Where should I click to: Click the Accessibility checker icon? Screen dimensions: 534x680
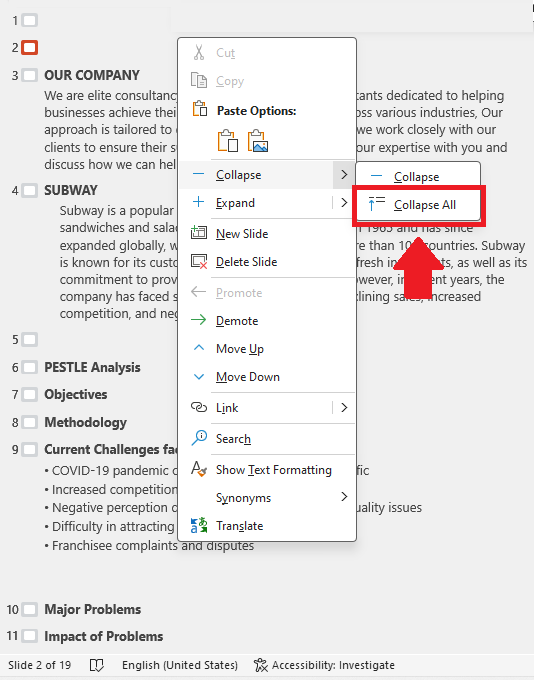[261, 665]
